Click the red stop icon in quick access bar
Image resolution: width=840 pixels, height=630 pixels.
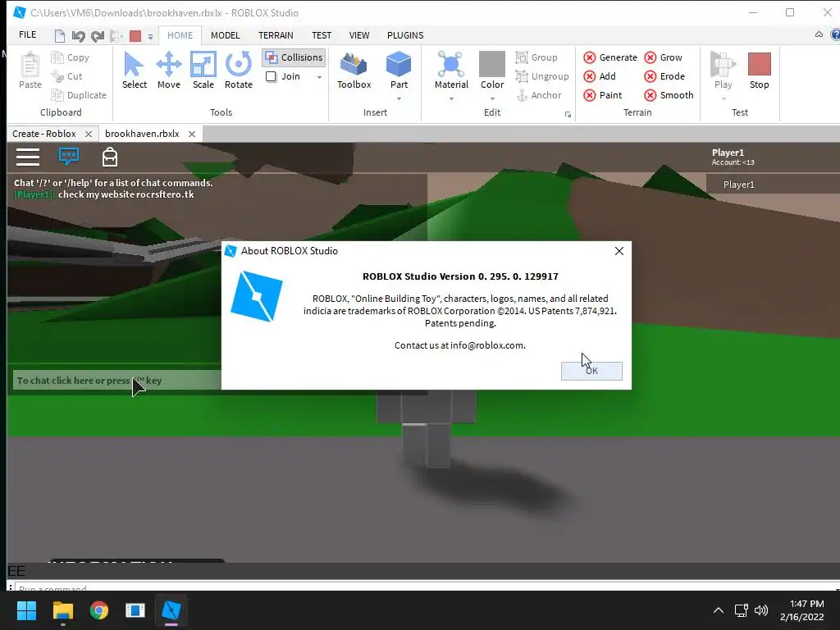click(x=135, y=36)
